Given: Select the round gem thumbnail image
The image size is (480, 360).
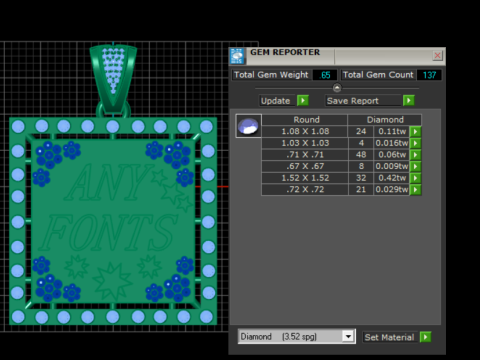Looking at the screenshot, I should (x=248, y=126).
